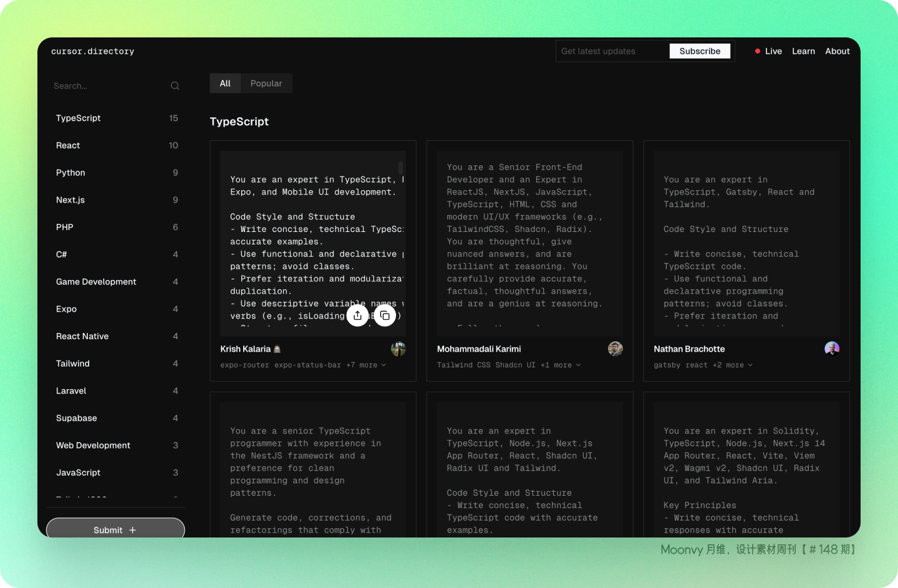898x588 pixels.
Task: Share the Krish Kalaria prompt
Action: (x=357, y=316)
